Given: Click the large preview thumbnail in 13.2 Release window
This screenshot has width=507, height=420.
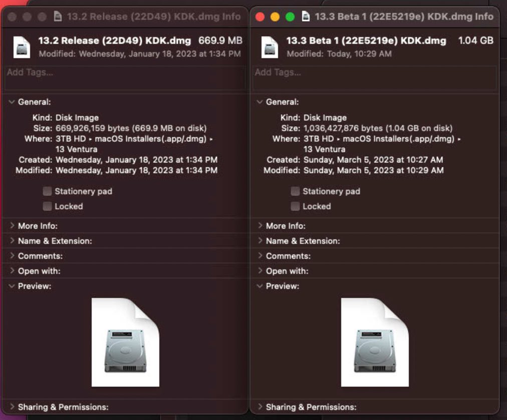Looking at the screenshot, I should point(125,342).
